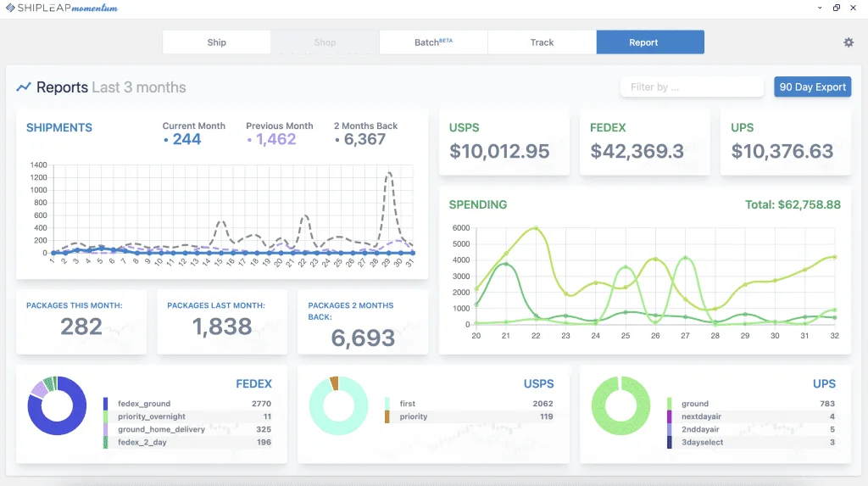Click the spike near day 29 on shipments chart
868x486 pixels.
pos(389,174)
